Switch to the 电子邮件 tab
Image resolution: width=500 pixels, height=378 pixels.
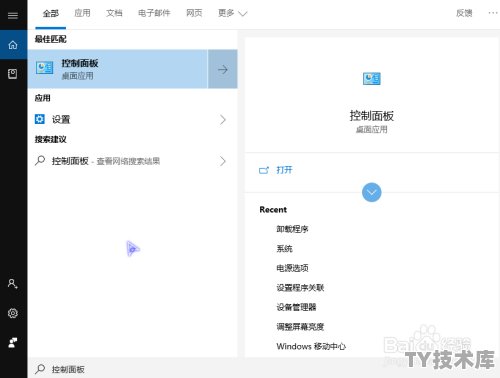point(154,13)
